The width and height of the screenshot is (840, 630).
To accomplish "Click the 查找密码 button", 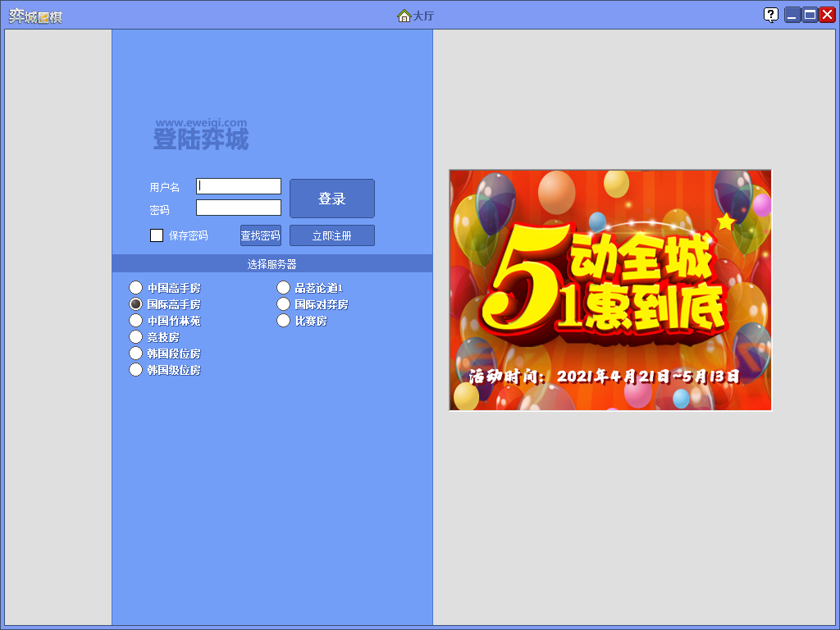I will click(261, 235).
